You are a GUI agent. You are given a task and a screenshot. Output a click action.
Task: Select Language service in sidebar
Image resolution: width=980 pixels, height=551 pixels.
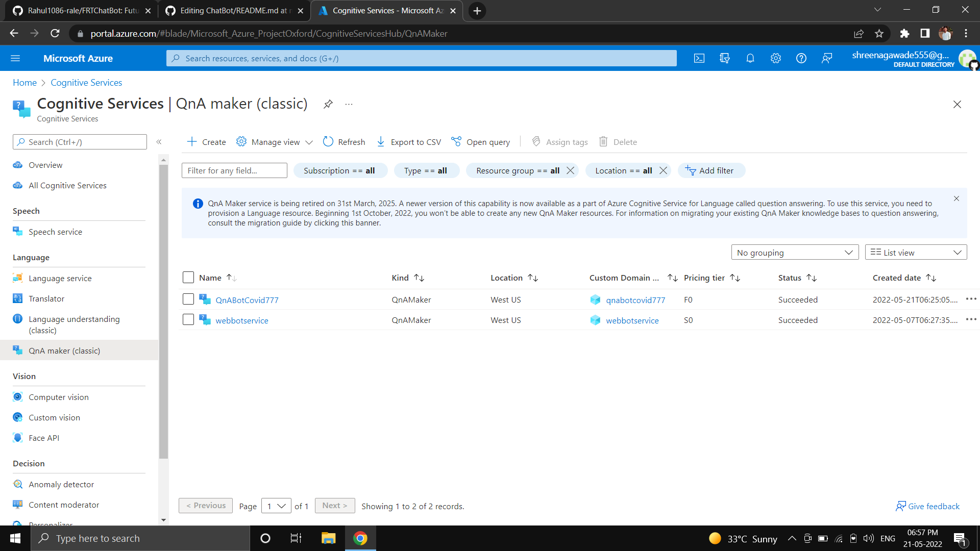pos(60,278)
